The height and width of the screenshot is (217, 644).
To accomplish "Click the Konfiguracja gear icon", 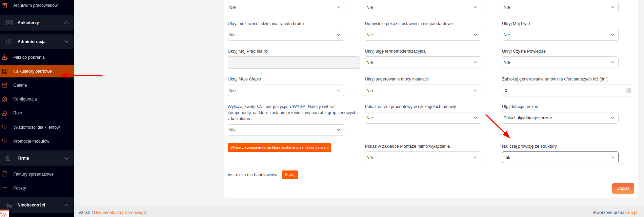I will [5, 99].
